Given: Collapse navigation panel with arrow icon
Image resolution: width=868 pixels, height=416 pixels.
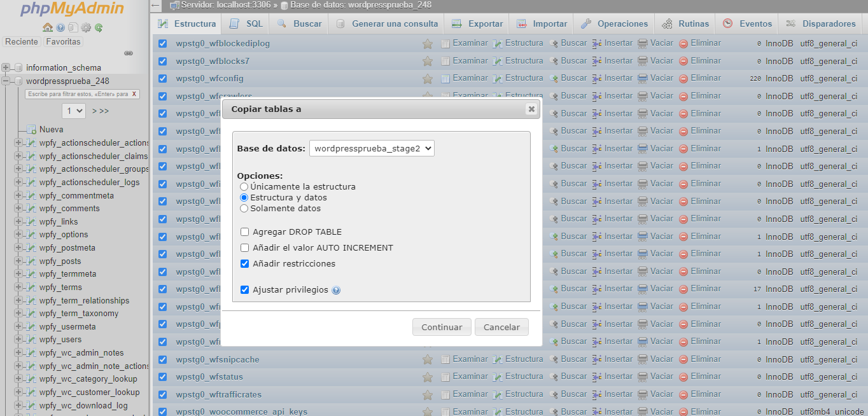Looking at the screenshot, I should click(x=157, y=6).
